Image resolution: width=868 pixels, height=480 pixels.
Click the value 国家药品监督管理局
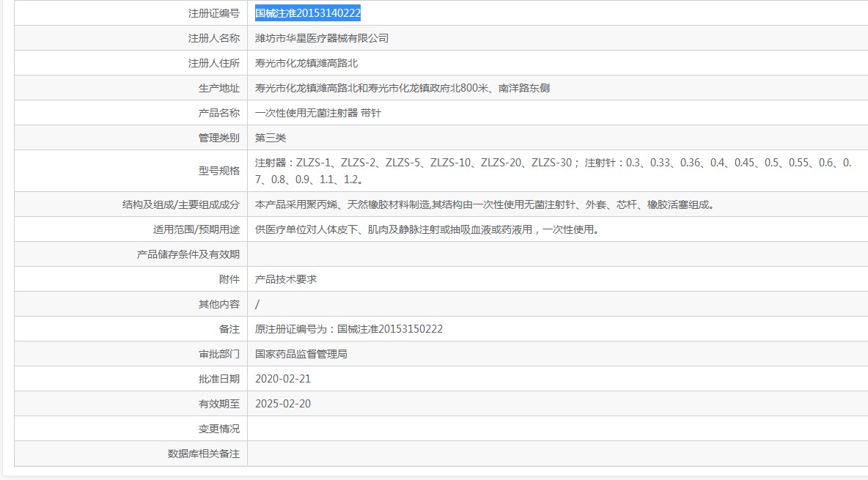(301, 355)
